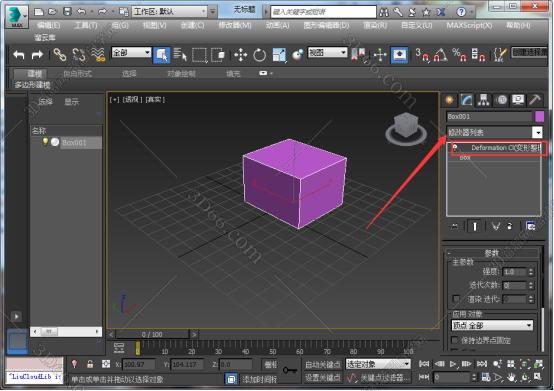
Task: Select the Scale tool
Action: (279, 55)
